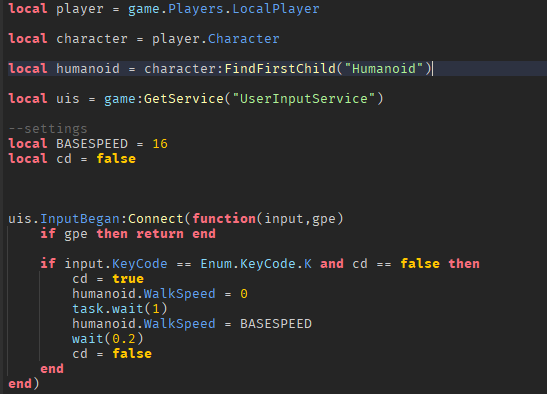
Task: Click the task.wait(1) call
Action: [120, 309]
